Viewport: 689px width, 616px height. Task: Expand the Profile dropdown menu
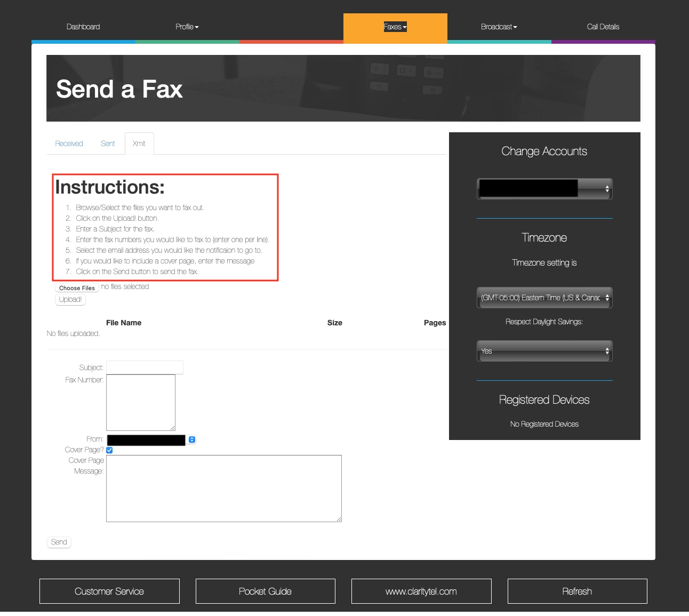[x=187, y=27]
